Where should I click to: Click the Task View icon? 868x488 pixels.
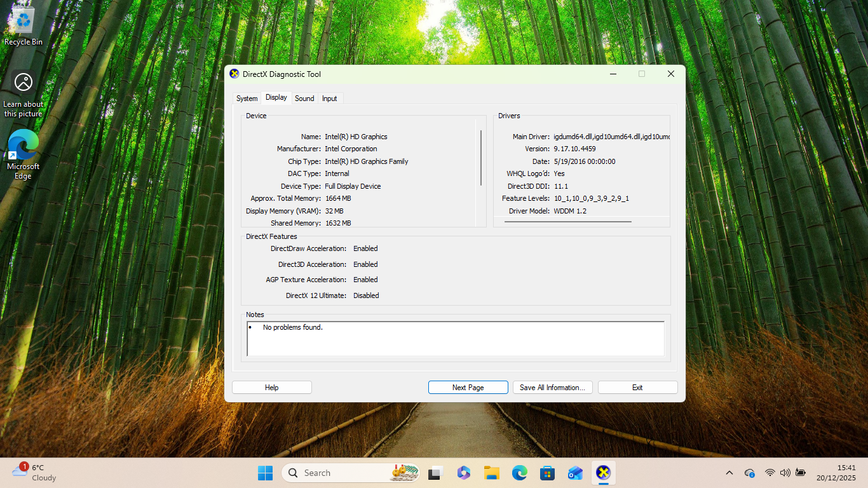[435, 473]
